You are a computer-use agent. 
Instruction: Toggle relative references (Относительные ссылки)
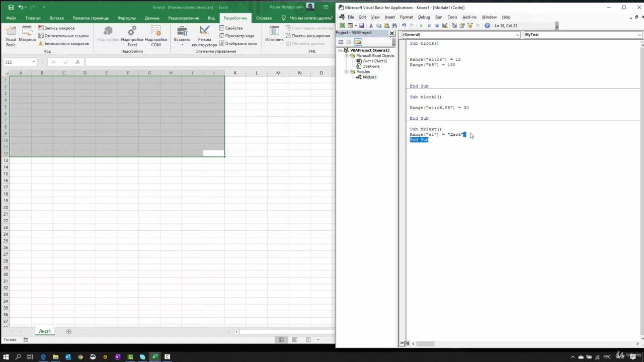click(63, 36)
